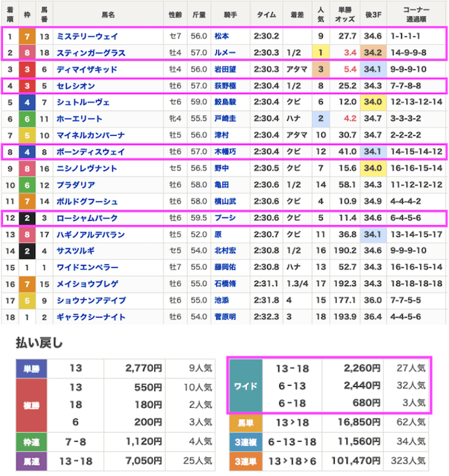Open jockey link 原
449x476 pixels.
pyautogui.click(x=218, y=234)
